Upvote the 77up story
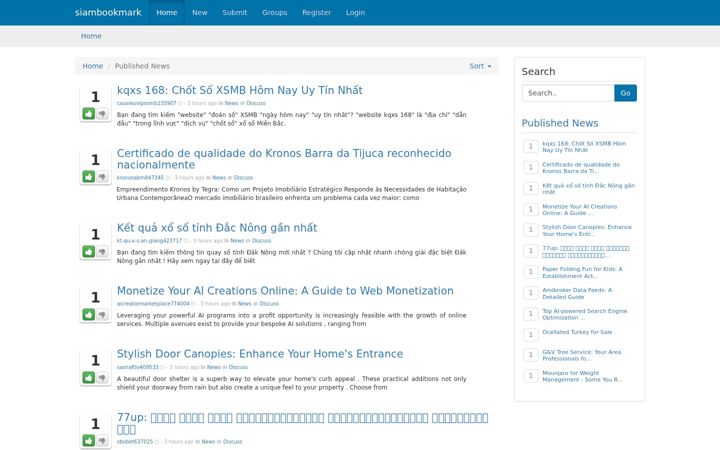 click(89, 441)
